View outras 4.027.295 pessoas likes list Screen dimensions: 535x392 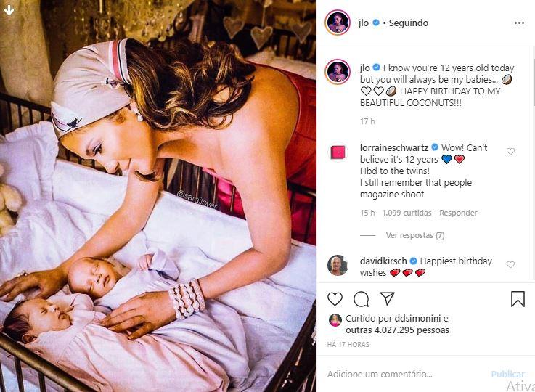[x=397, y=330]
